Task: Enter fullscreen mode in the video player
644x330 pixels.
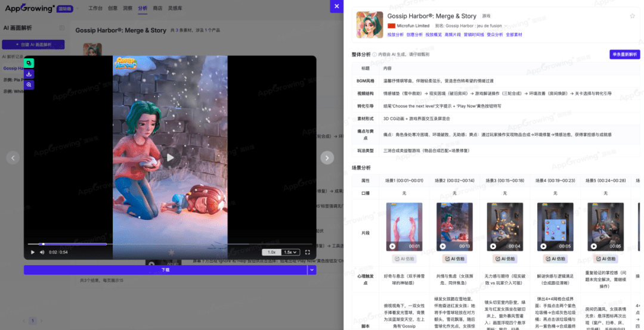Action: 307,252
